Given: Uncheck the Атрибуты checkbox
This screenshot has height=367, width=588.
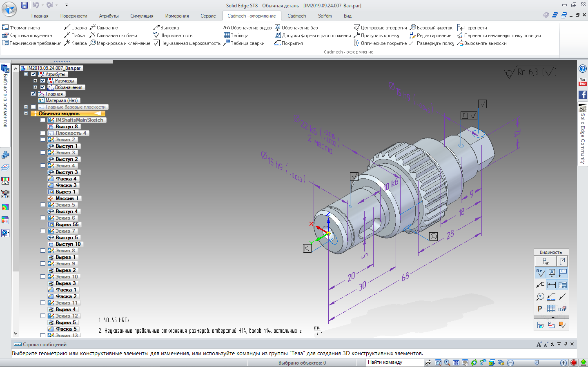Looking at the screenshot, I should pyautogui.click(x=33, y=74).
